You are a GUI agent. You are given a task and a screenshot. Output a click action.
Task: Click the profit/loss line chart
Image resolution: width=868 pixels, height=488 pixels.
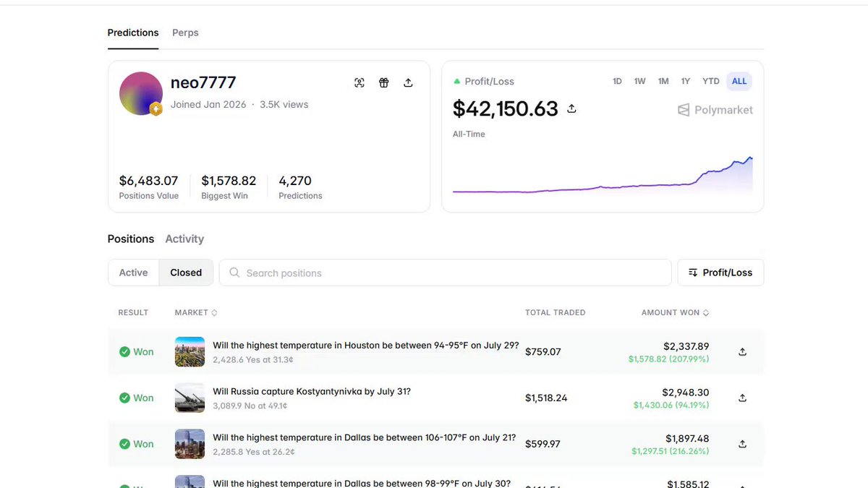pyautogui.click(x=603, y=176)
